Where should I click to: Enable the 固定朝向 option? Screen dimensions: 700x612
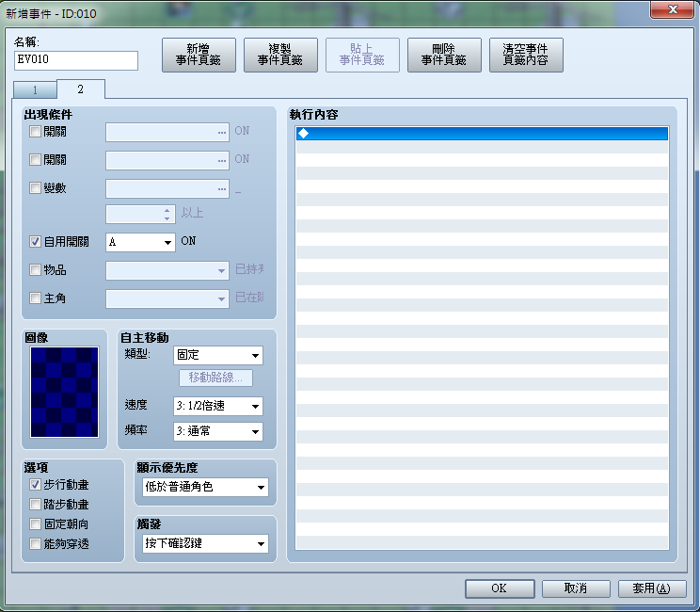35,524
